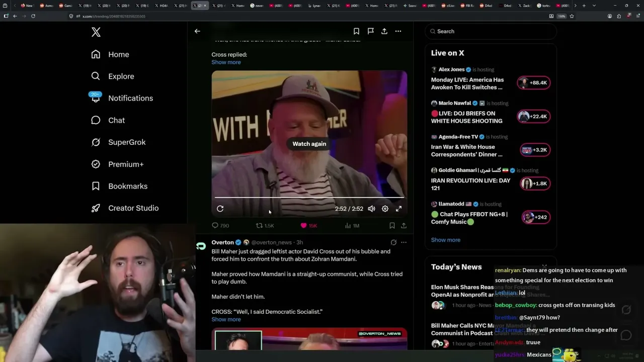Open 'Monday LIVE: America Has Awoken' broadcast
Image resolution: width=644 pixels, height=362 pixels.
click(x=467, y=83)
